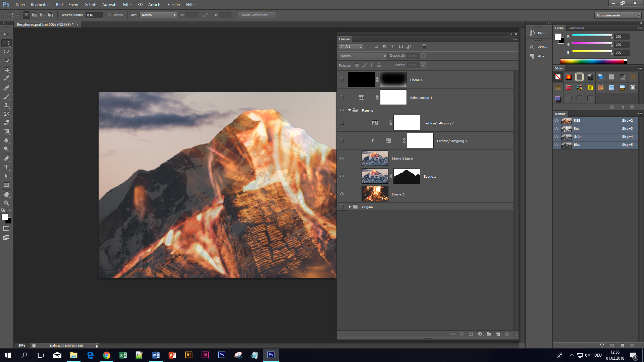This screenshot has height=362, width=644.
Task: Hide the Ebene 2 layer
Action: (x=342, y=194)
